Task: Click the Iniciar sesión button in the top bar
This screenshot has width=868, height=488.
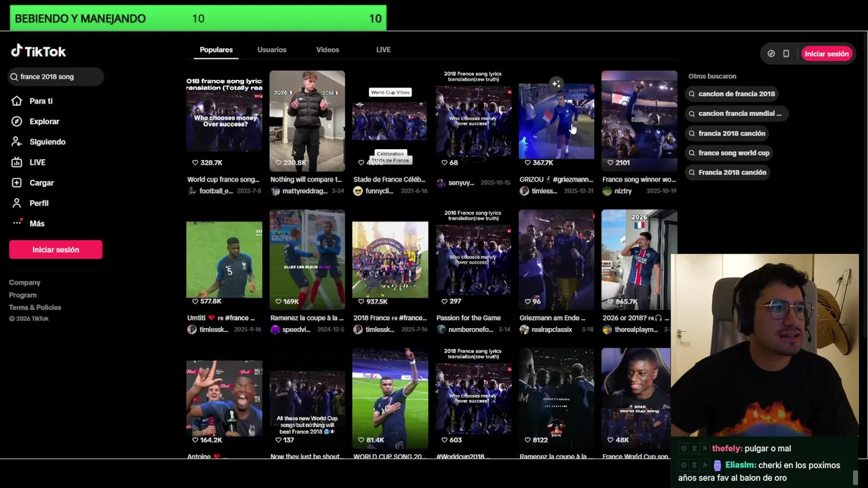Action: click(827, 54)
